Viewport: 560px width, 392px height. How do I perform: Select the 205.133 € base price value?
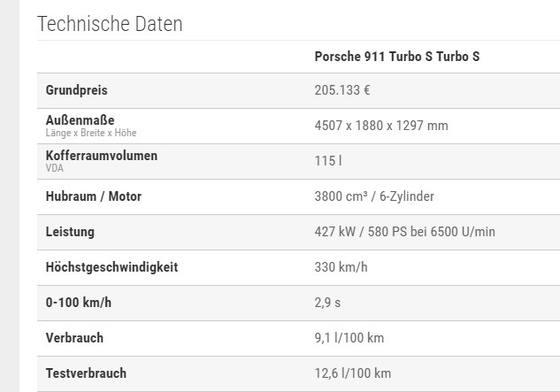342,90
